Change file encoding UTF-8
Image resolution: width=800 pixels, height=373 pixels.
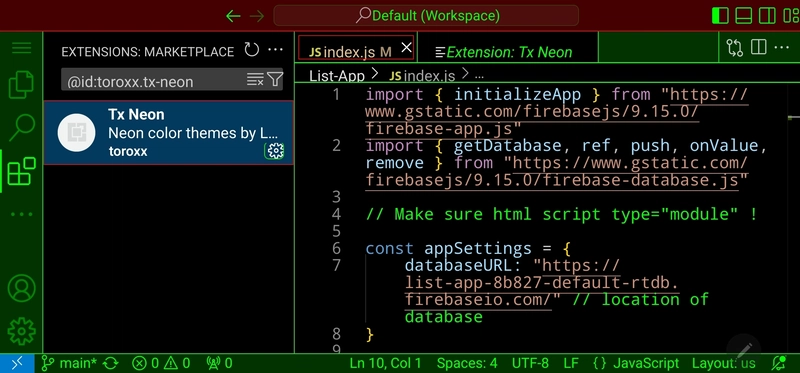tap(530, 363)
